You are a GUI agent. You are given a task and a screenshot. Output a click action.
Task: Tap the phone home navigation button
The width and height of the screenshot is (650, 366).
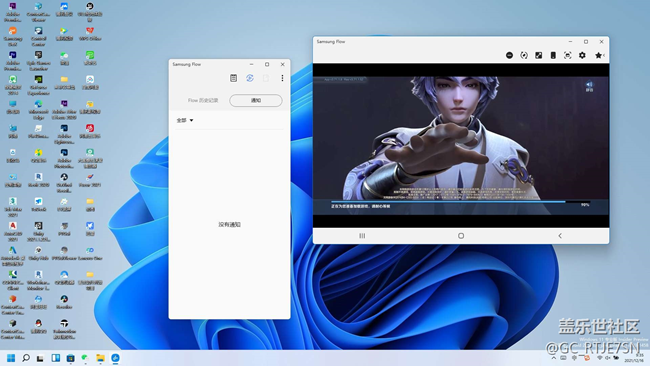[461, 235]
